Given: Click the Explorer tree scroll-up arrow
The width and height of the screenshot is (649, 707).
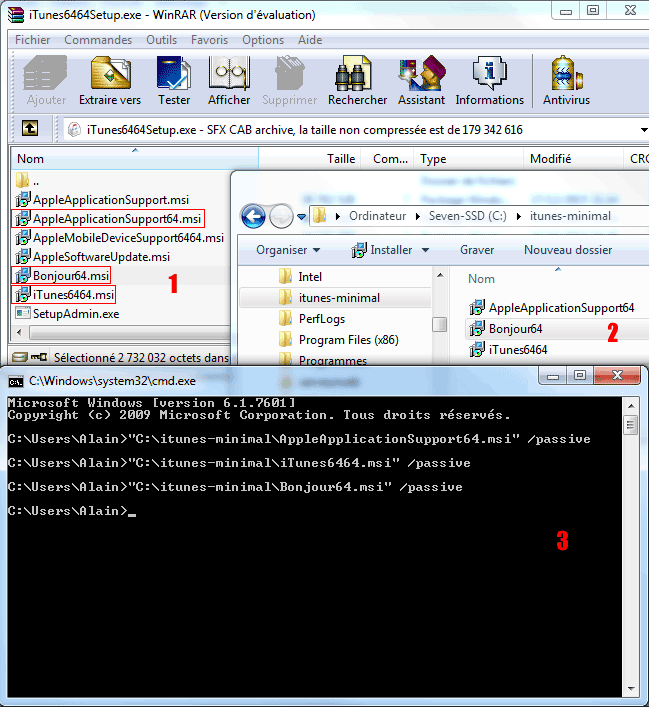Looking at the screenshot, I should tap(440, 275).
